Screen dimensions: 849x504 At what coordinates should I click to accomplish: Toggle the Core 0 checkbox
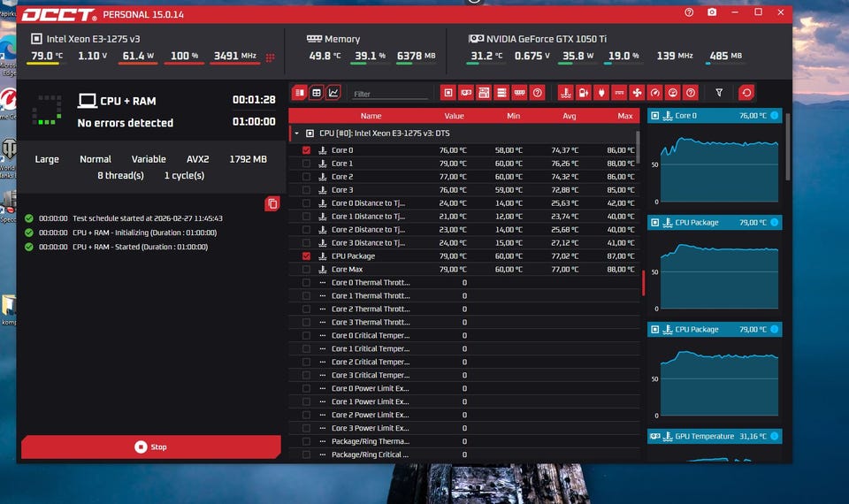307,150
